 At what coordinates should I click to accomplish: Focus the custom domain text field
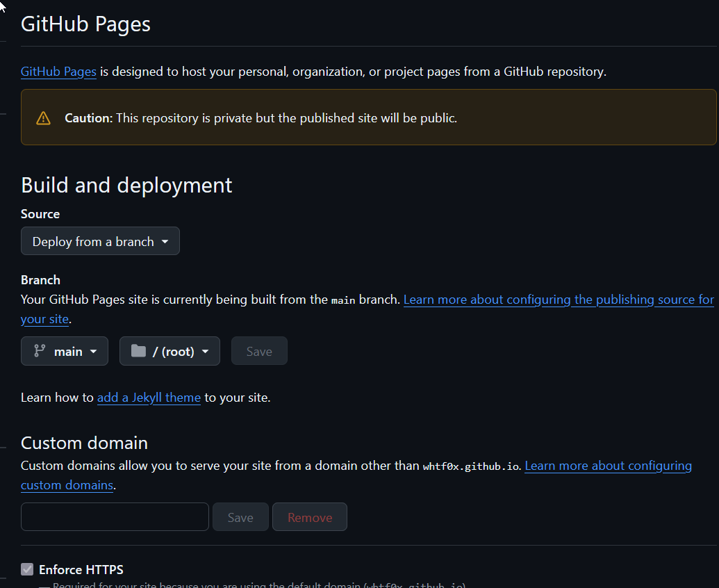pyautogui.click(x=115, y=517)
